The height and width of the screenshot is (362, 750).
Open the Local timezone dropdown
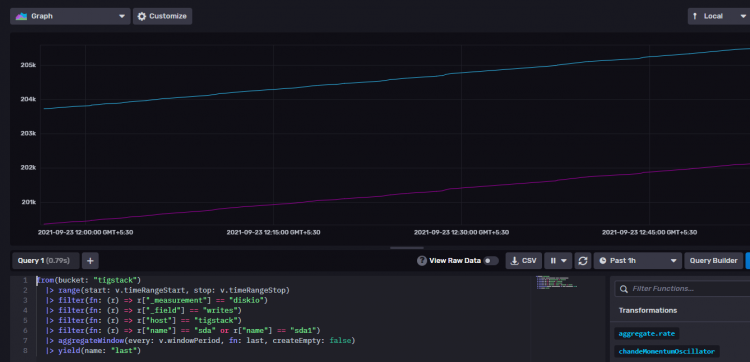point(719,16)
